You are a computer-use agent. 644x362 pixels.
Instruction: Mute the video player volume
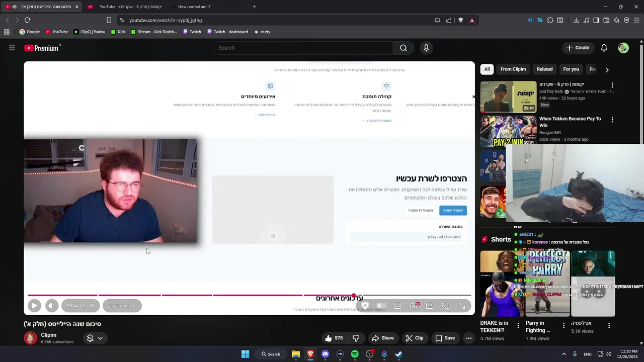[x=52, y=305]
